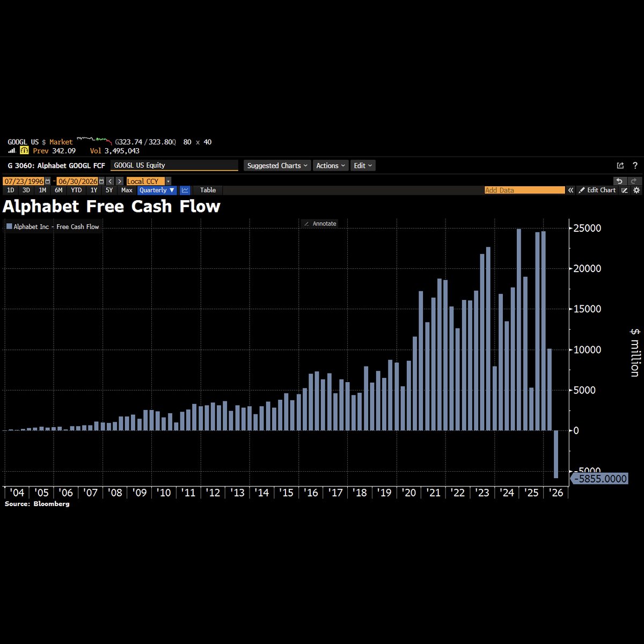Click the yellow gauge icon near Prev
Screen dimensions: 644x644
[x=24, y=151]
